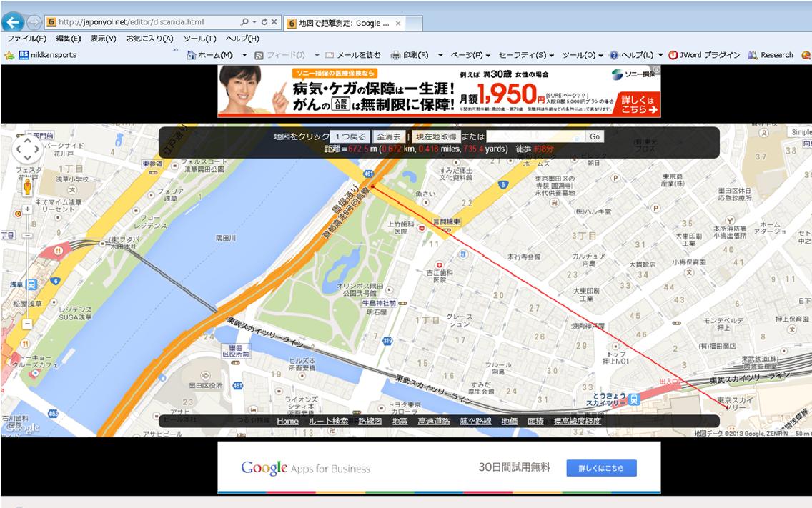Click the subway station icon near 浅草
Screen dimensions: 812x508
click(31, 284)
